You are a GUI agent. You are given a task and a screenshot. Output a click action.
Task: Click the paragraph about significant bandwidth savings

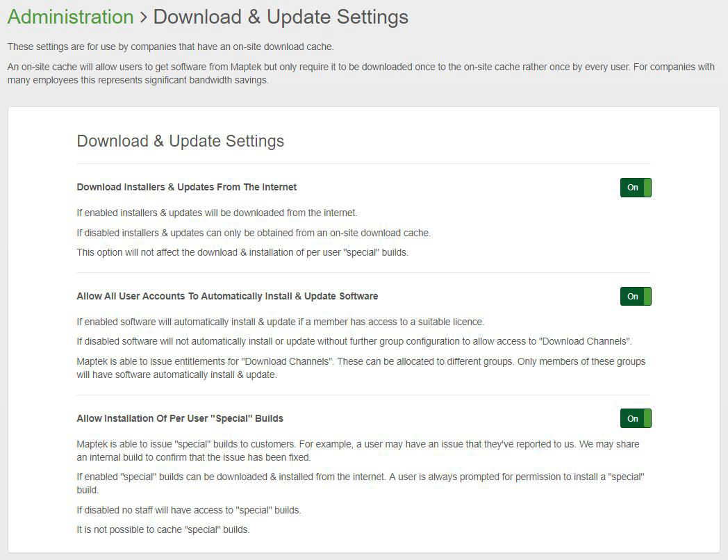pos(361,74)
